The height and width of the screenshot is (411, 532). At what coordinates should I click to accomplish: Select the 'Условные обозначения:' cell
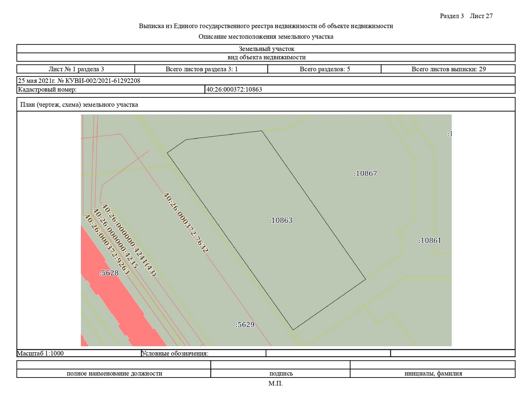point(175,353)
